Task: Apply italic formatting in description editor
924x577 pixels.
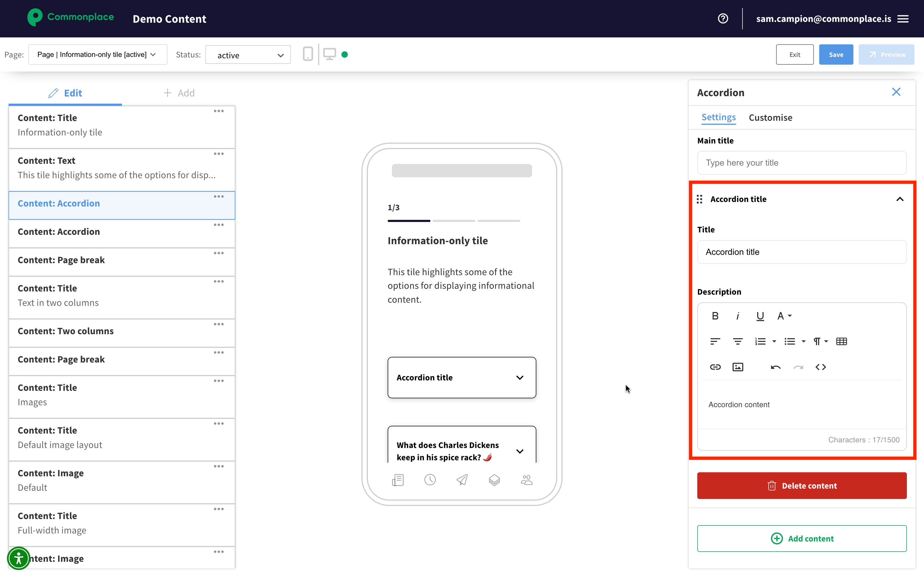Action: point(738,316)
